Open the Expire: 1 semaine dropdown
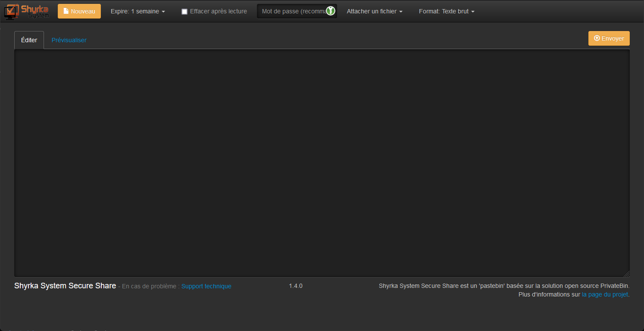Screen dimensions: 644x331 coord(138,11)
